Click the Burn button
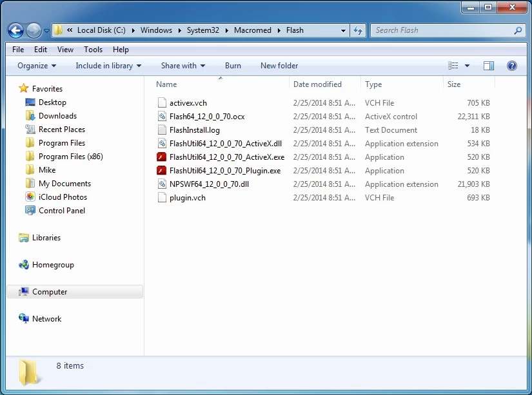Image resolution: width=532 pixels, height=395 pixels. (233, 66)
